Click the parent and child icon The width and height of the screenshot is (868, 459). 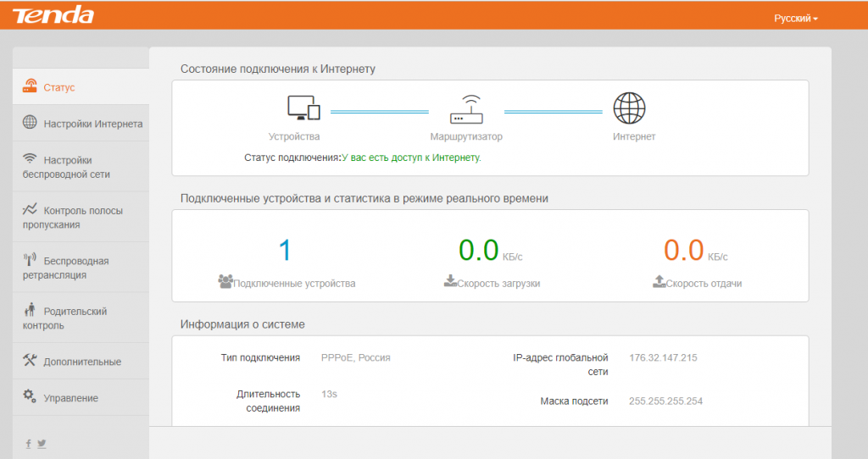tap(30, 310)
